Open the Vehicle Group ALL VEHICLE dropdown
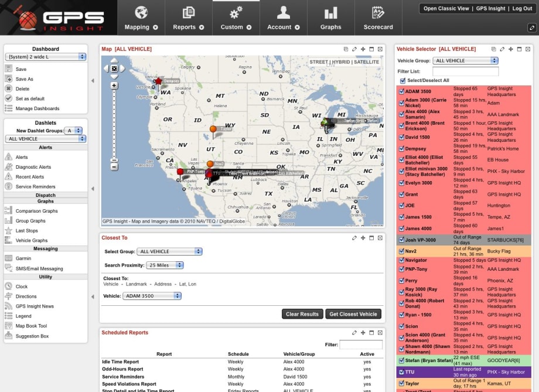 point(465,60)
